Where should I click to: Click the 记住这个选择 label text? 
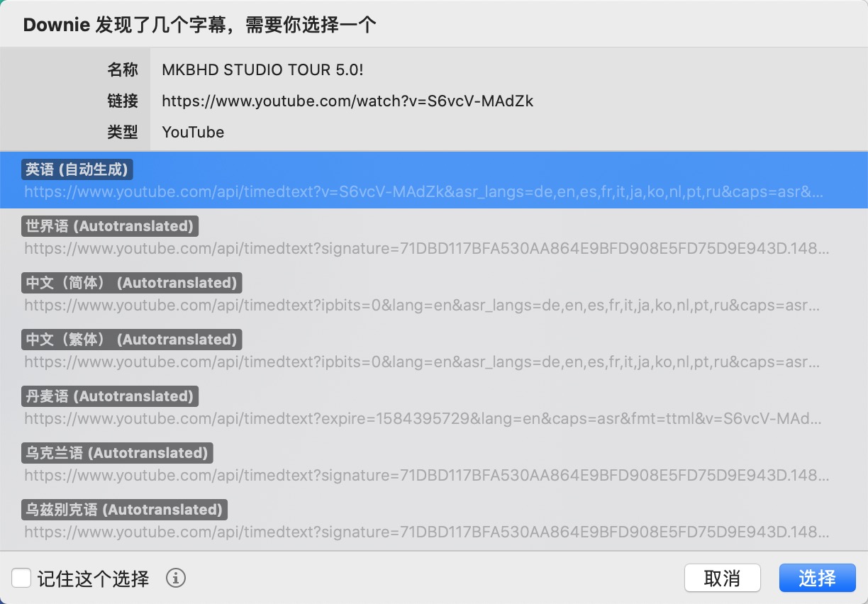(x=93, y=578)
